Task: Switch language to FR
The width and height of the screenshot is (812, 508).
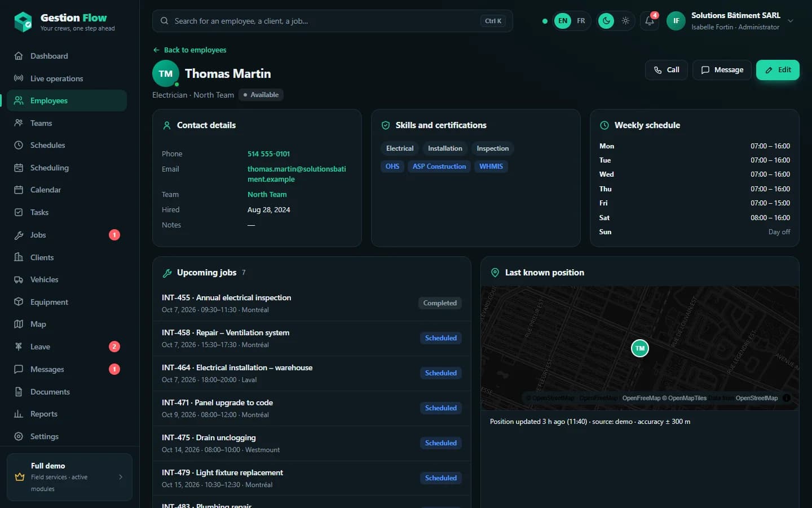Action: pyautogui.click(x=581, y=21)
